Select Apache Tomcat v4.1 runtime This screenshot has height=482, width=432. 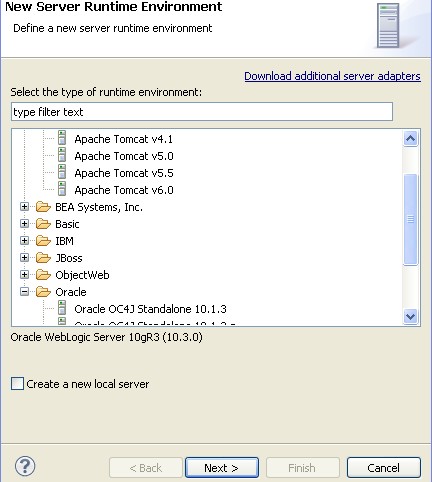tap(124, 139)
